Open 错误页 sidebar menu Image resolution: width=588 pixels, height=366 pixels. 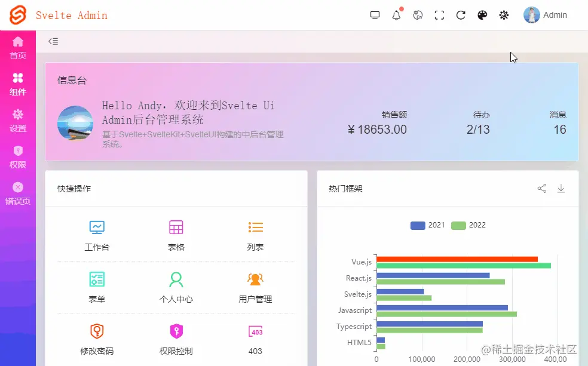pos(18,193)
